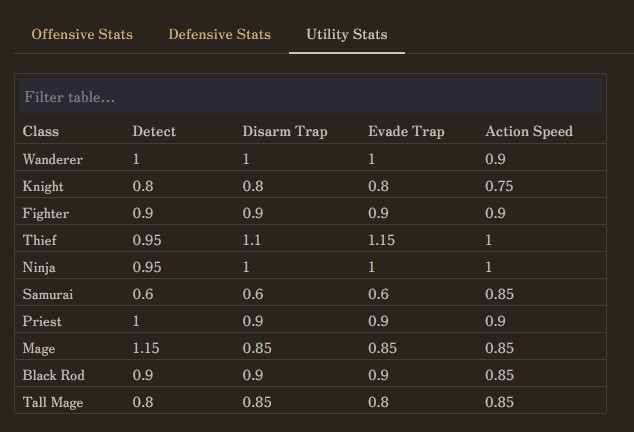The height and width of the screenshot is (432, 634).
Task: Click Ninja's Detect value 0.95
Action: (x=147, y=267)
